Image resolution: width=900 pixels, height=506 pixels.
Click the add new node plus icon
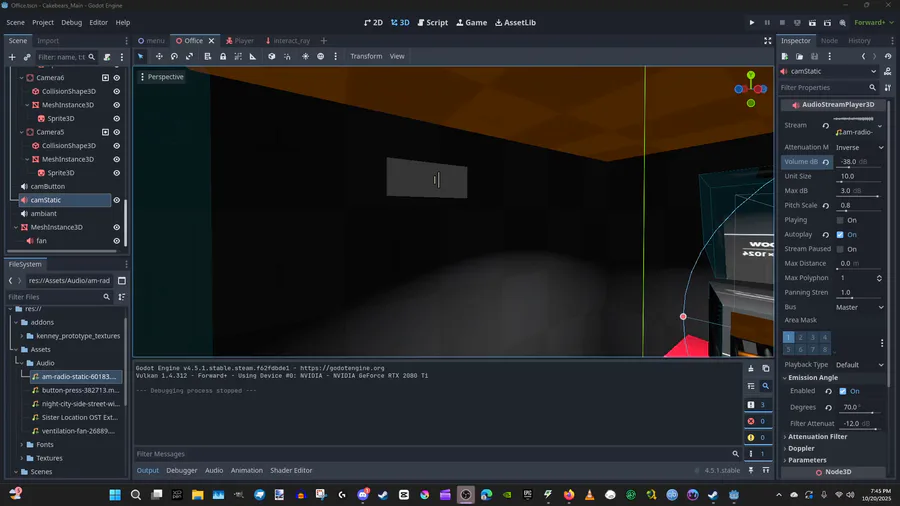tap(12, 57)
